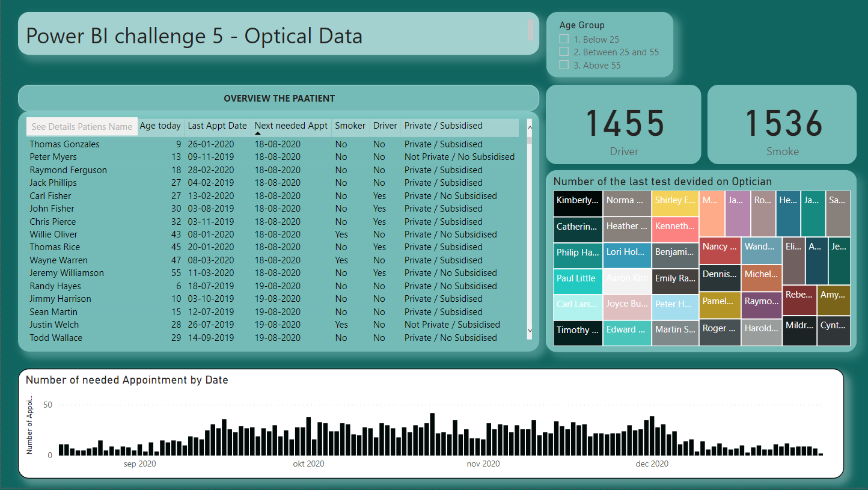Viewport: 868px width, 490px height.
Task: Click the 'OVERVIEW THE PAATIENT' heading
Action: tap(279, 98)
